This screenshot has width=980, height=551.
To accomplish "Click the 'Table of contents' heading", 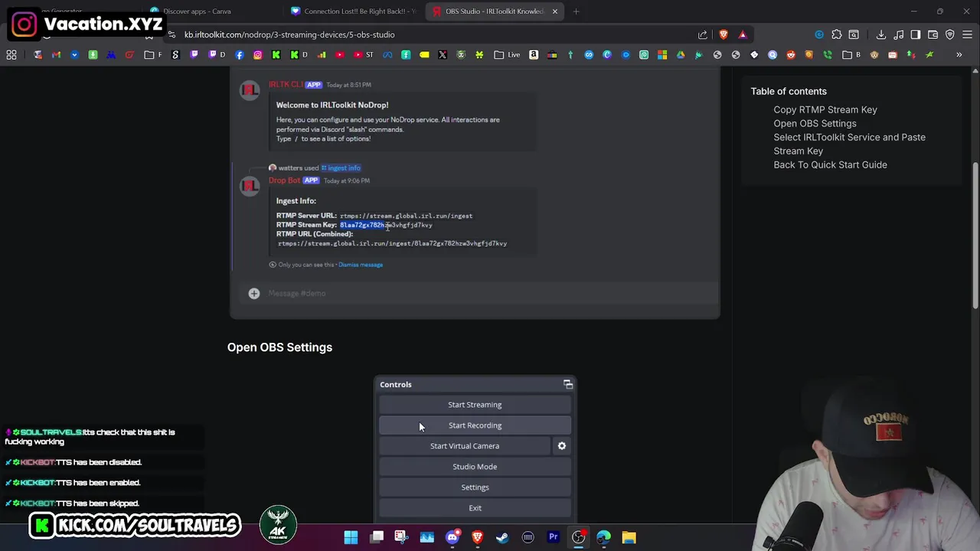I will 789,91.
